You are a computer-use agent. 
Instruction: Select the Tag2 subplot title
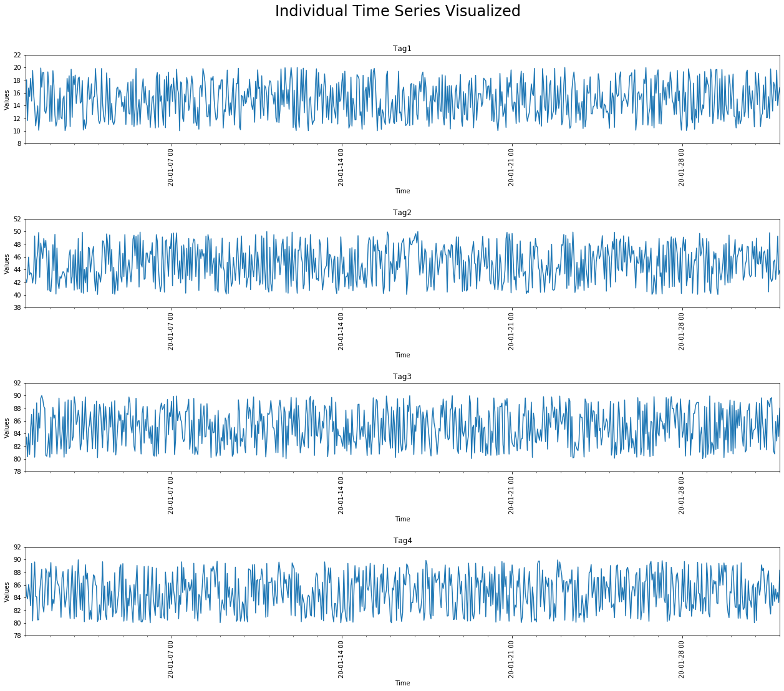pos(401,211)
